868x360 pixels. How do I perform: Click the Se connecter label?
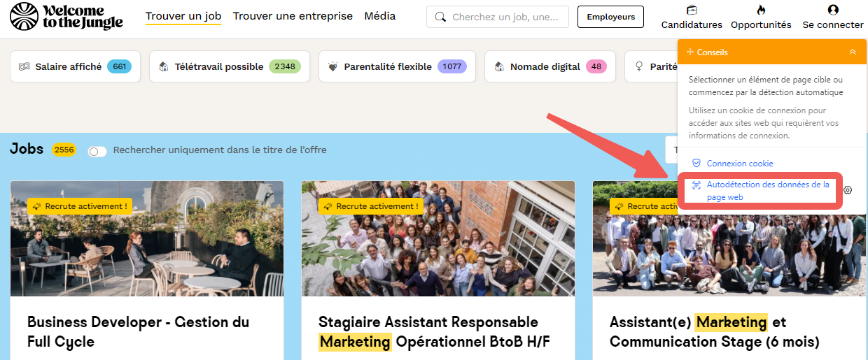point(833,24)
